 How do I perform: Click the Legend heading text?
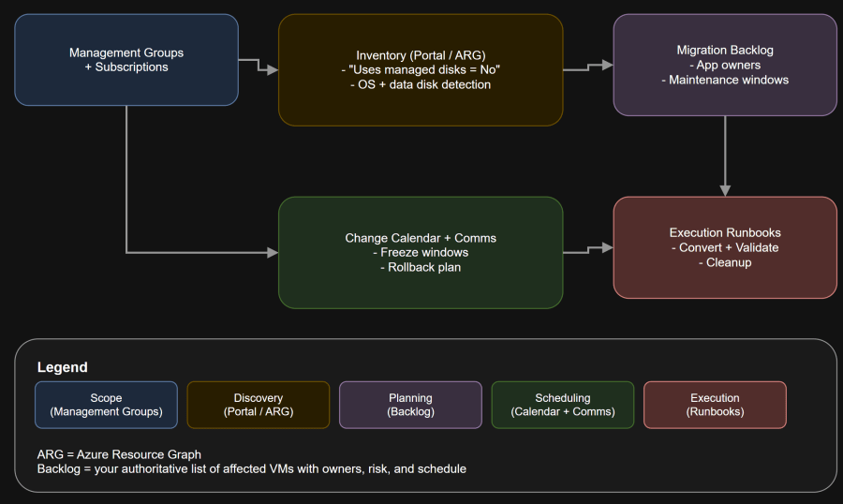coord(62,367)
